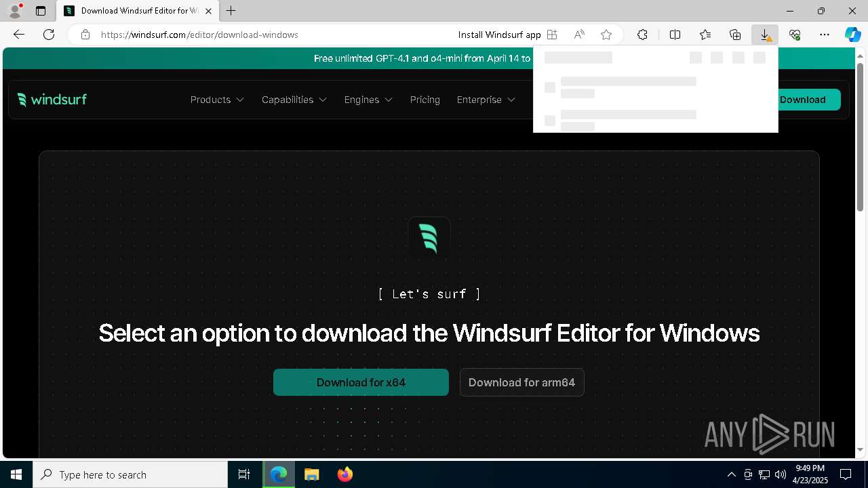This screenshot has width=868, height=488.
Task: Expand the Engines menu
Action: pyautogui.click(x=368, y=100)
